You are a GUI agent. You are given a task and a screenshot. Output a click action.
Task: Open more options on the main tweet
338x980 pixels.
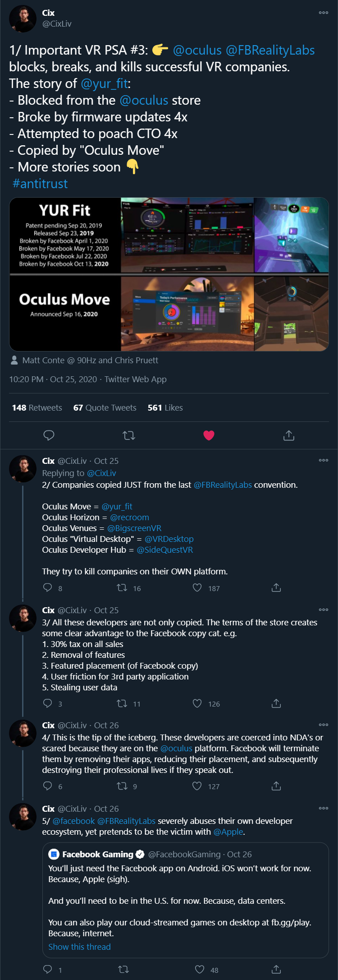(323, 13)
